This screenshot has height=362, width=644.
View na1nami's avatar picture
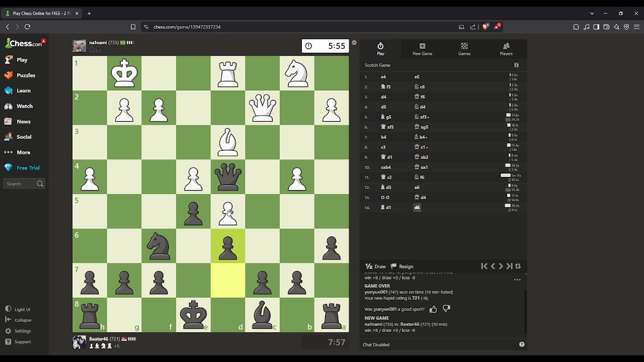tap(79, 46)
